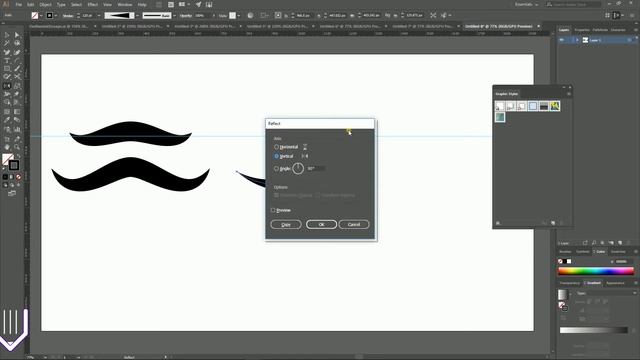Swap fill and stroke arrows icon
This screenshot has width=640, height=360.
click(x=18, y=156)
